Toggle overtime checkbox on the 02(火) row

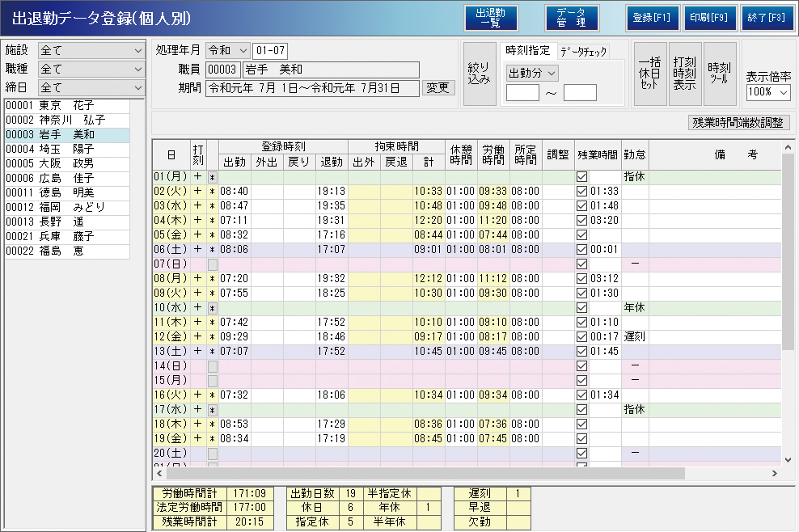(x=581, y=192)
